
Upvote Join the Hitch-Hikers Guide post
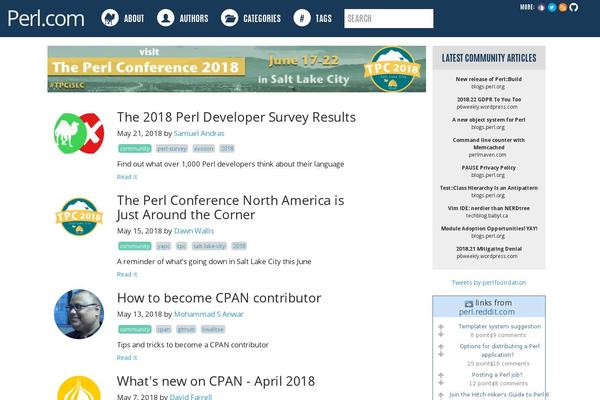coord(441,395)
